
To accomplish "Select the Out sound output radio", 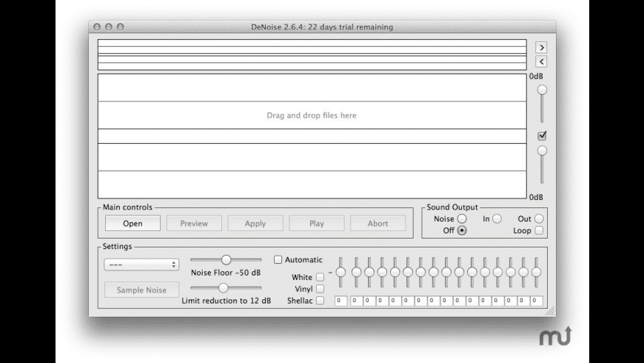I will click(x=539, y=219).
